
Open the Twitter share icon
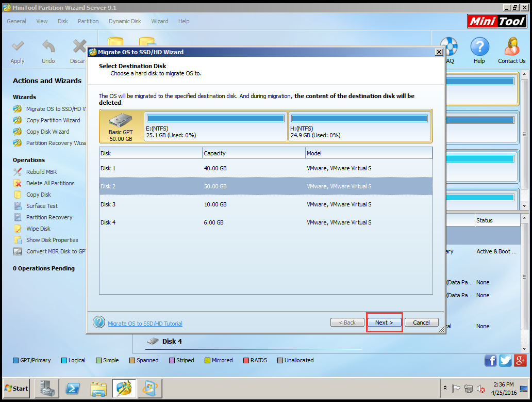pyautogui.click(x=505, y=360)
